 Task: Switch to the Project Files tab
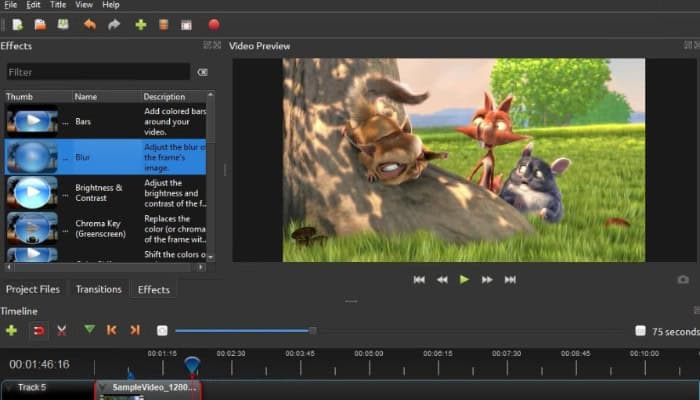(x=33, y=289)
